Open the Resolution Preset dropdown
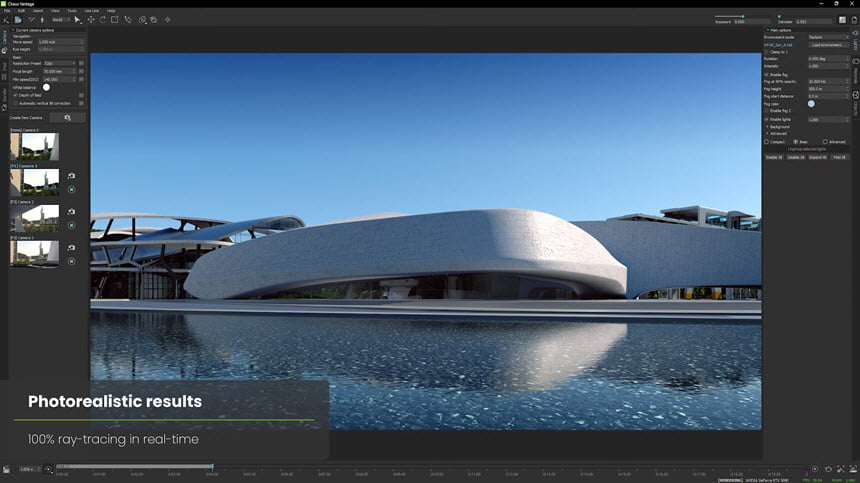This screenshot has height=483, width=860. [x=60, y=64]
